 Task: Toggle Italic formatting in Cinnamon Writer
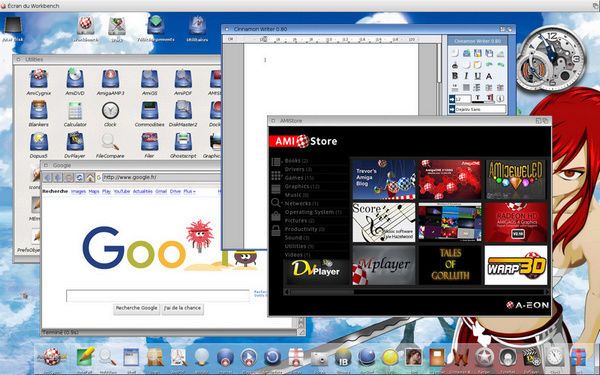tap(466, 76)
